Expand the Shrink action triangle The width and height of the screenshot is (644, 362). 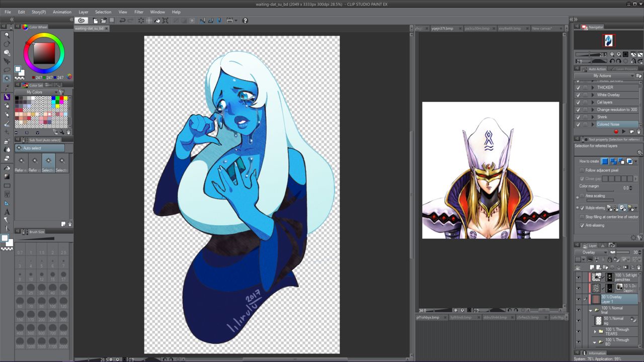(593, 117)
